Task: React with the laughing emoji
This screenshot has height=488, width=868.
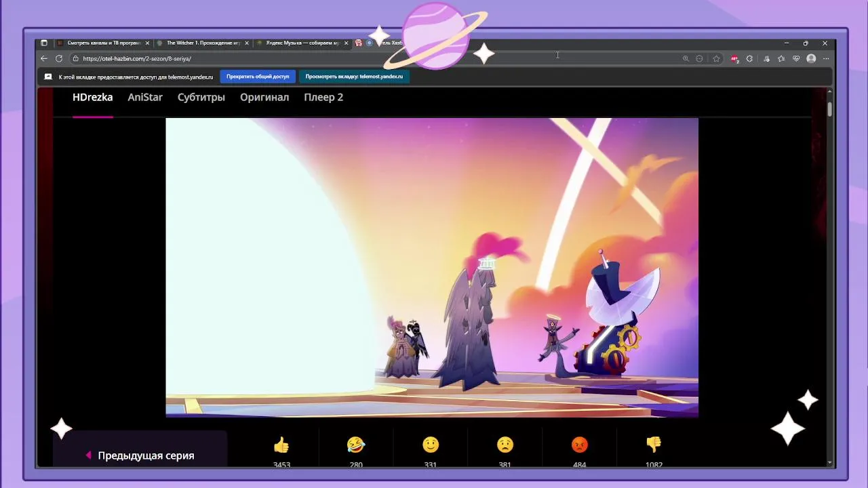Action: (x=356, y=445)
